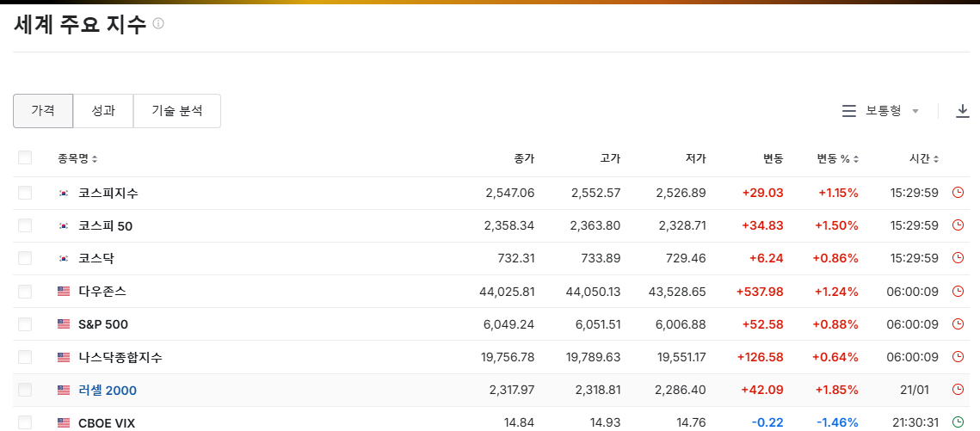Check the 코스닥 row checkbox
980x431 pixels.
tap(25, 258)
